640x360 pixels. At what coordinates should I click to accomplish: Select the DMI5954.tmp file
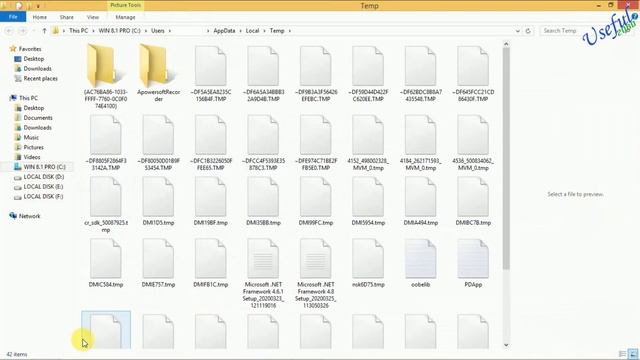click(x=368, y=202)
